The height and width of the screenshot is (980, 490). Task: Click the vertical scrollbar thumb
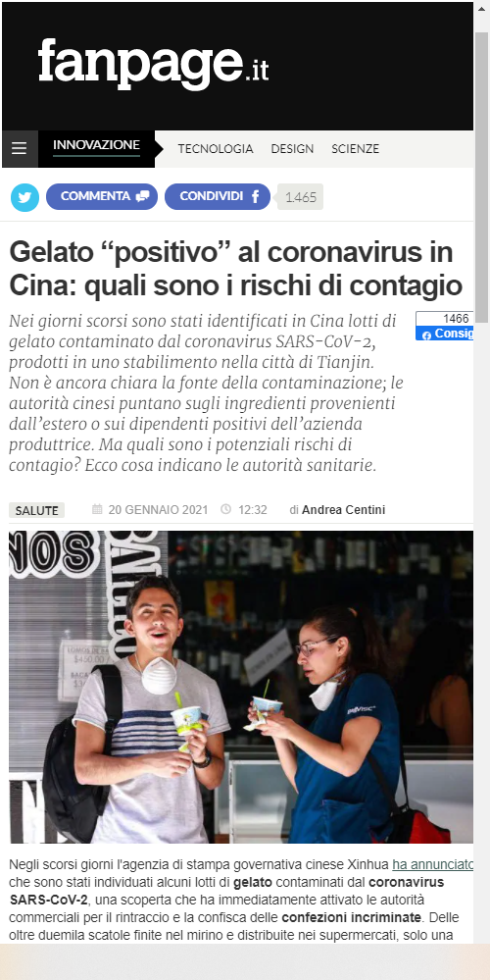(x=481, y=177)
